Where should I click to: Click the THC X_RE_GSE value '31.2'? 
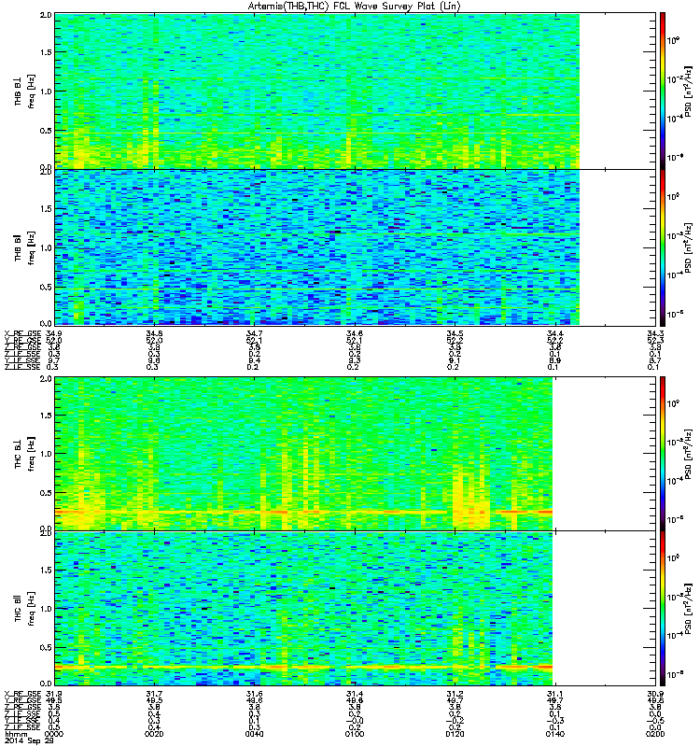455,694
